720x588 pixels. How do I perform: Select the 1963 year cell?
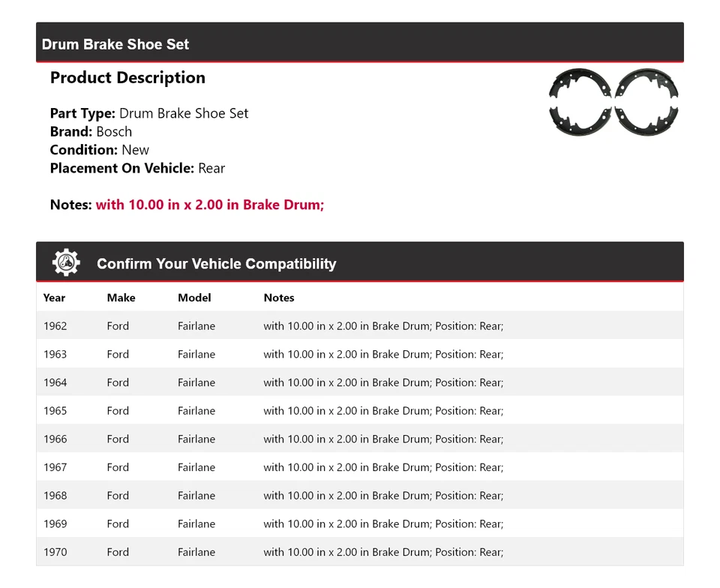tap(55, 355)
